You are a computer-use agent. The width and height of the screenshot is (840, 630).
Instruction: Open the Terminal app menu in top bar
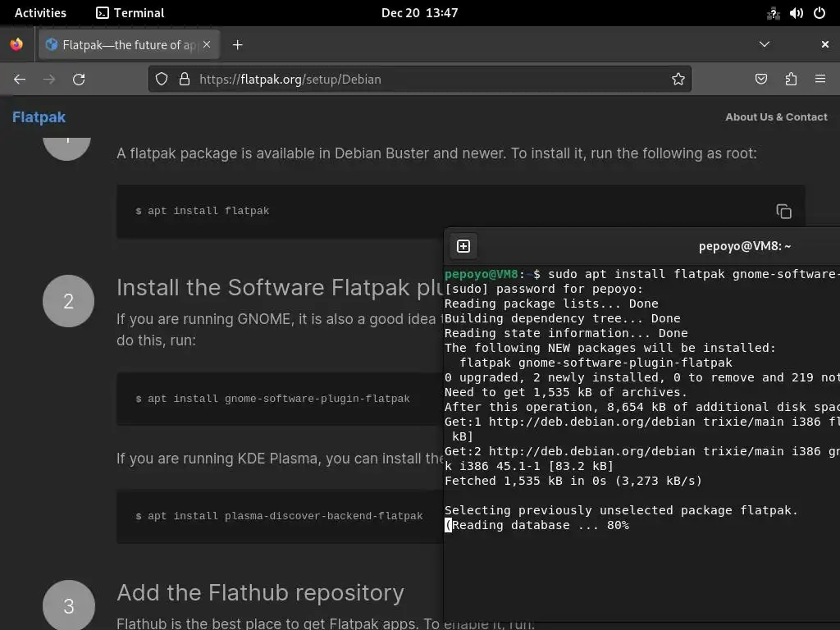130,13
